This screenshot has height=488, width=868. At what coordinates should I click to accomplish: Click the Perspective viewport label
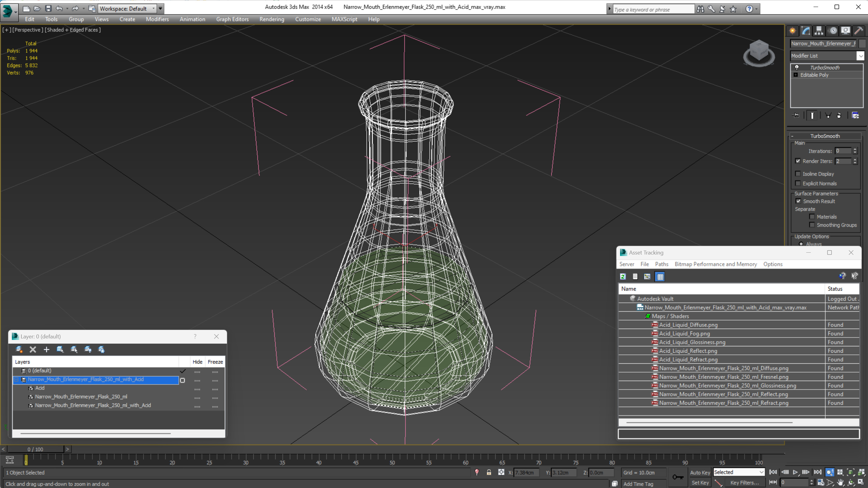[28, 29]
